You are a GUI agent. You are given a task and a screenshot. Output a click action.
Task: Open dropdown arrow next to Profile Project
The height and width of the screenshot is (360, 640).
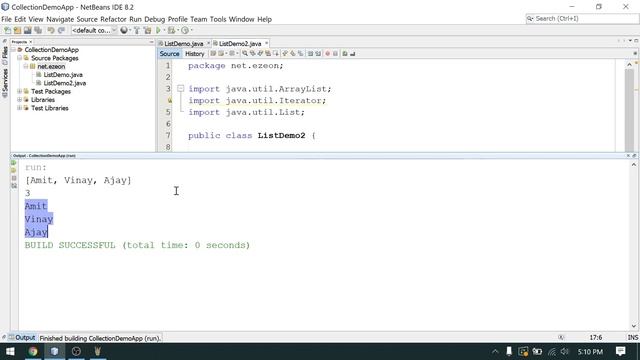(x=191, y=30)
